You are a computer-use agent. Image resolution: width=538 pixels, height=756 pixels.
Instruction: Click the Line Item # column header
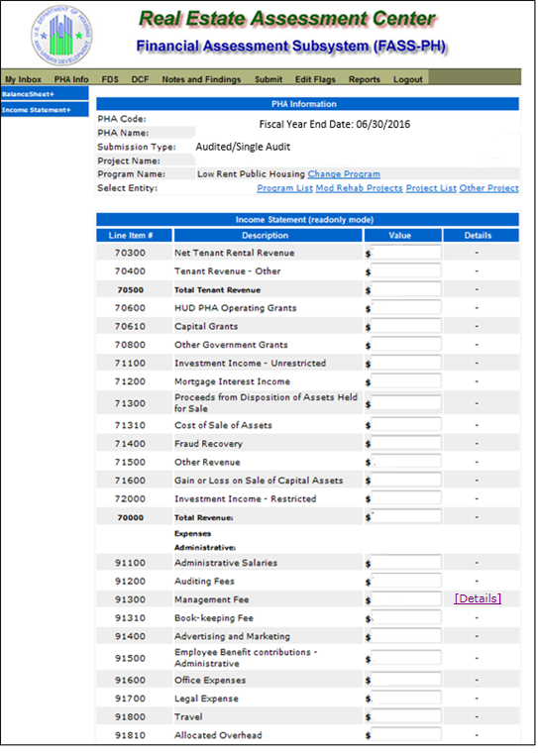click(134, 235)
